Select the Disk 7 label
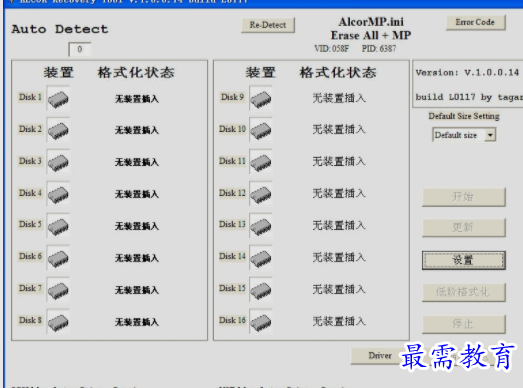This screenshot has height=388, width=523. coord(30,288)
